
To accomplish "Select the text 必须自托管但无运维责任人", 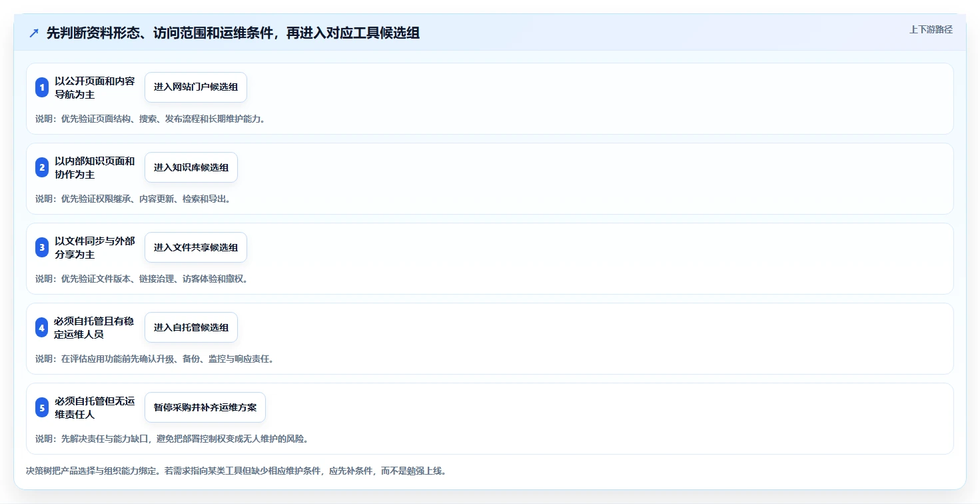I will [x=95, y=407].
